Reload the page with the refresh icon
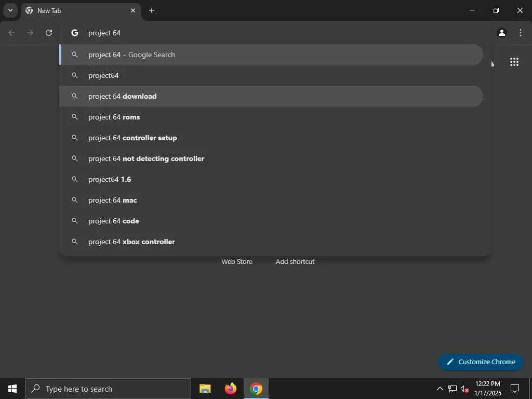The width and height of the screenshot is (532, 399). coord(49,33)
